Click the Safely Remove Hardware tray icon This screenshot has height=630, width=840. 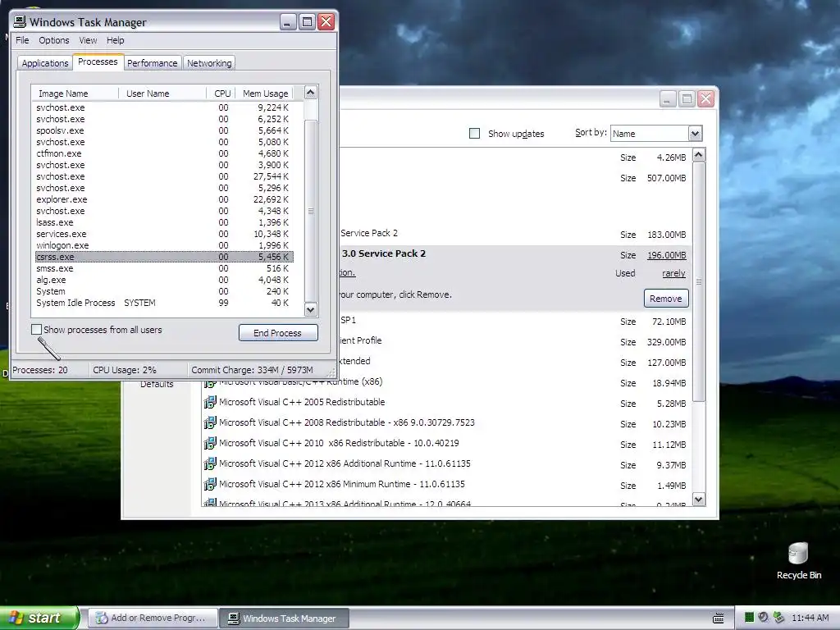coord(778,618)
